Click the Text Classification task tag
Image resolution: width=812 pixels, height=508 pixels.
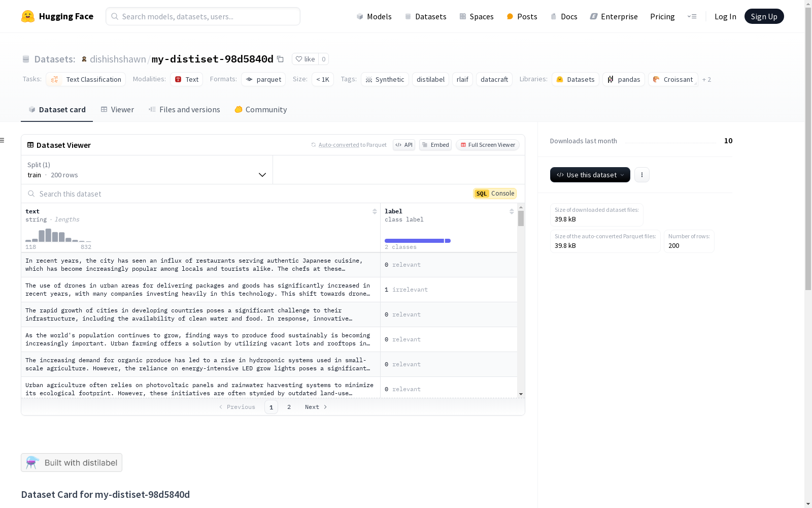click(86, 79)
